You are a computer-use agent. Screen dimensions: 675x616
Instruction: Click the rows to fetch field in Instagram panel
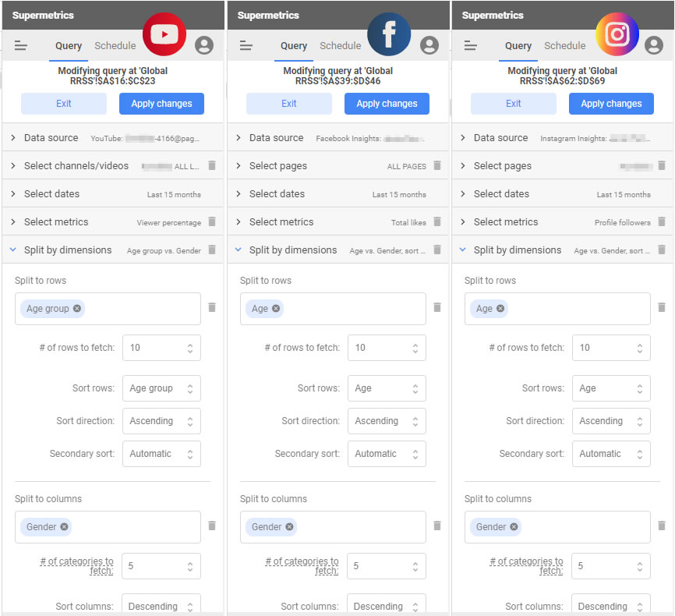pos(611,348)
